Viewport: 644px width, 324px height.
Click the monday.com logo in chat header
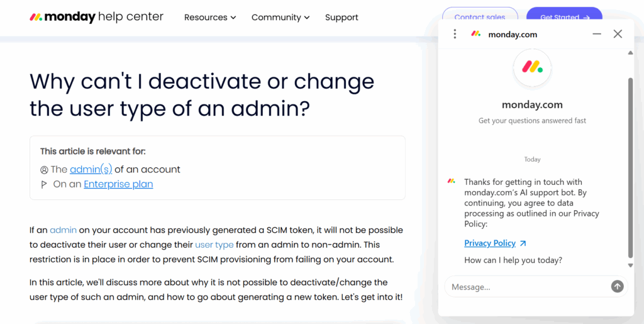[476, 34]
